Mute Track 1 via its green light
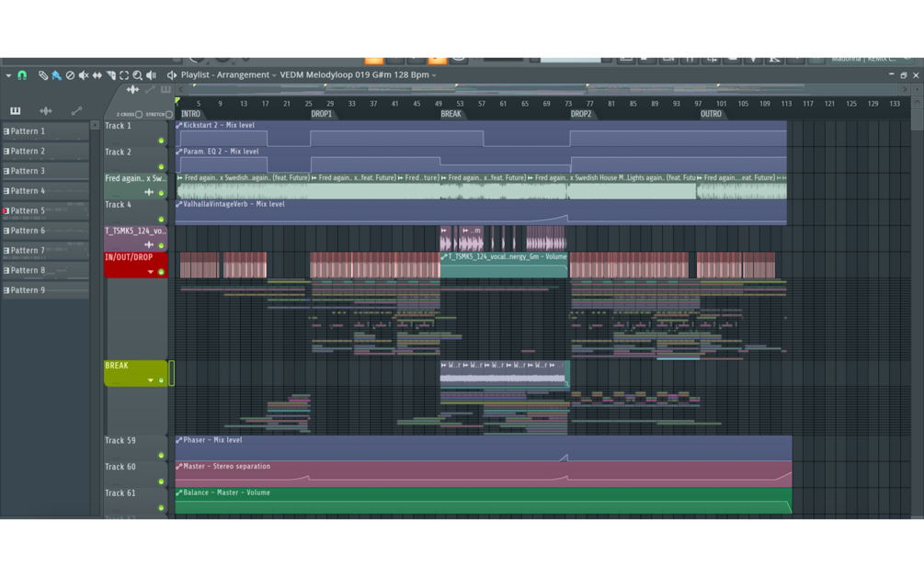924x577 pixels. point(161,141)
